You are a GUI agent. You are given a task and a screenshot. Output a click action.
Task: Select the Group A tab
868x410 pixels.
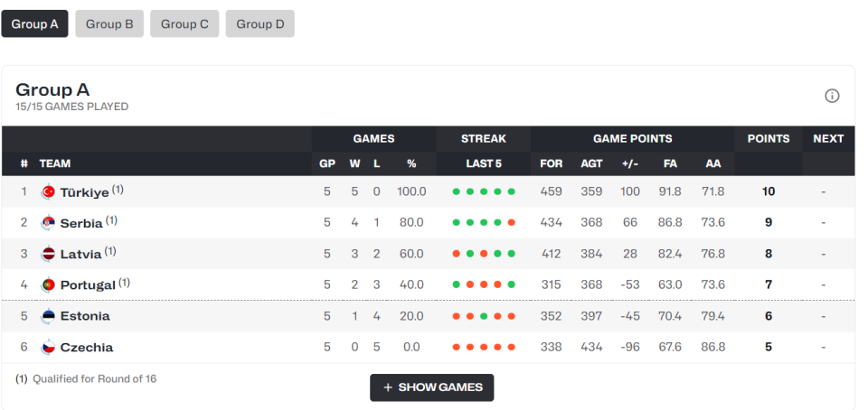click(x=35, y=24)
